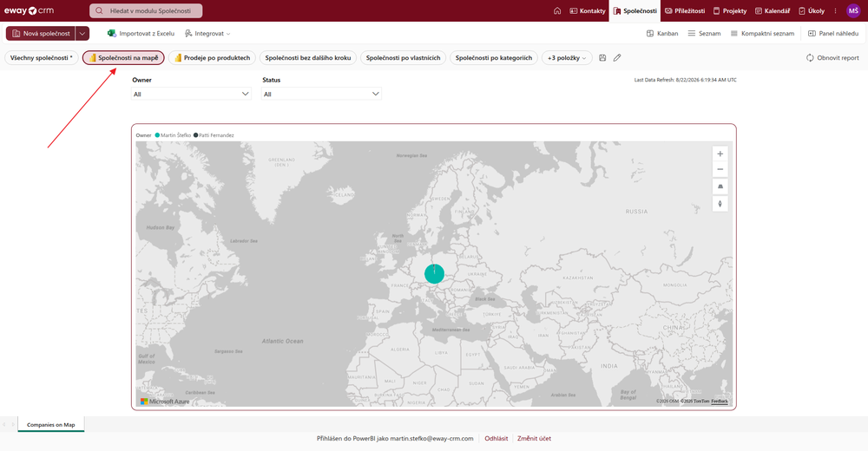Click the save view icon
Screen dimensions: 868x451
[x=602, y=57]
